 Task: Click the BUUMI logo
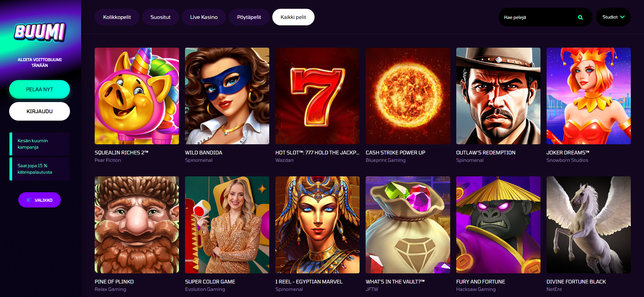tap(40, 32)
